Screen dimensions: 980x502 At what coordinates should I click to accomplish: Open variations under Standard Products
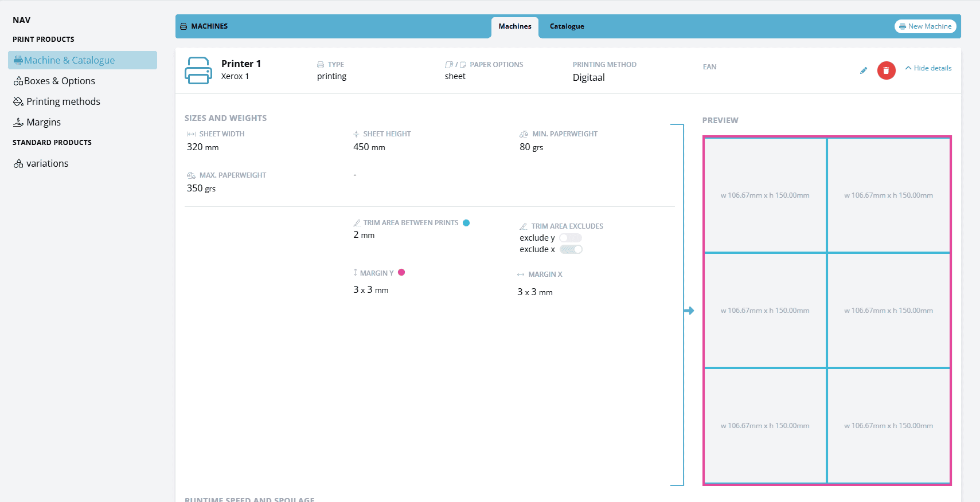pos(47,163)
